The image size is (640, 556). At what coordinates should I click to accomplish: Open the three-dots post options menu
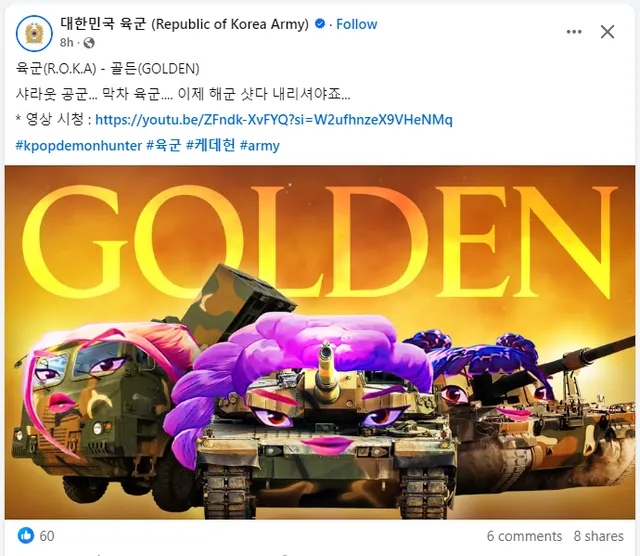(574, 32)
